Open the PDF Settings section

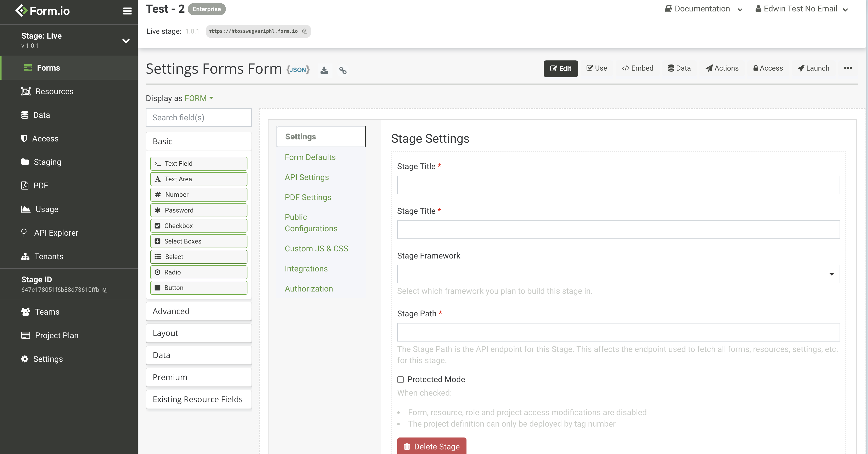point(308,198)
